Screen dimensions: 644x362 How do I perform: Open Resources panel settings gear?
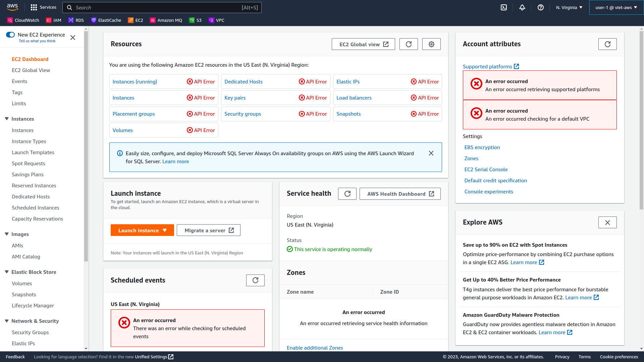(x=431, y=44)
